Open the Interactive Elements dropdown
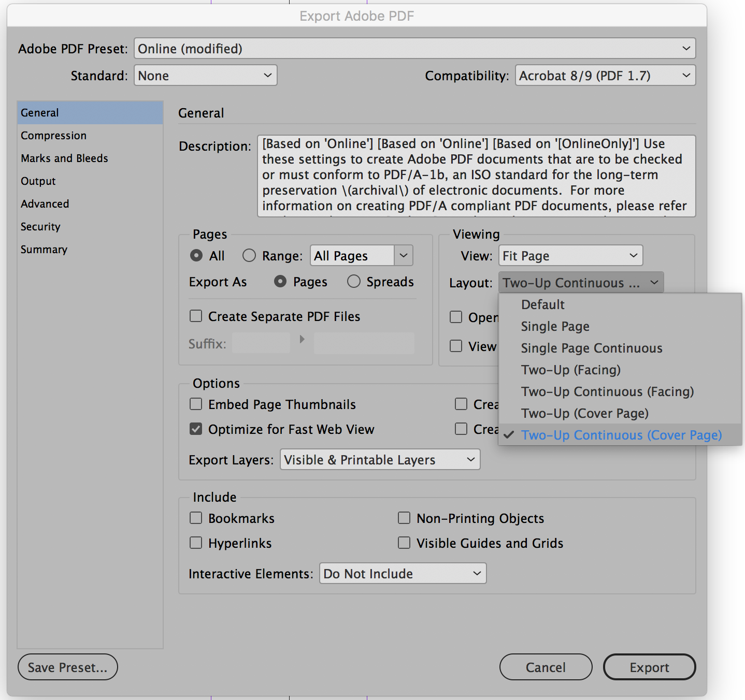The width and height of the screenshot is (745, 700). 403,574
